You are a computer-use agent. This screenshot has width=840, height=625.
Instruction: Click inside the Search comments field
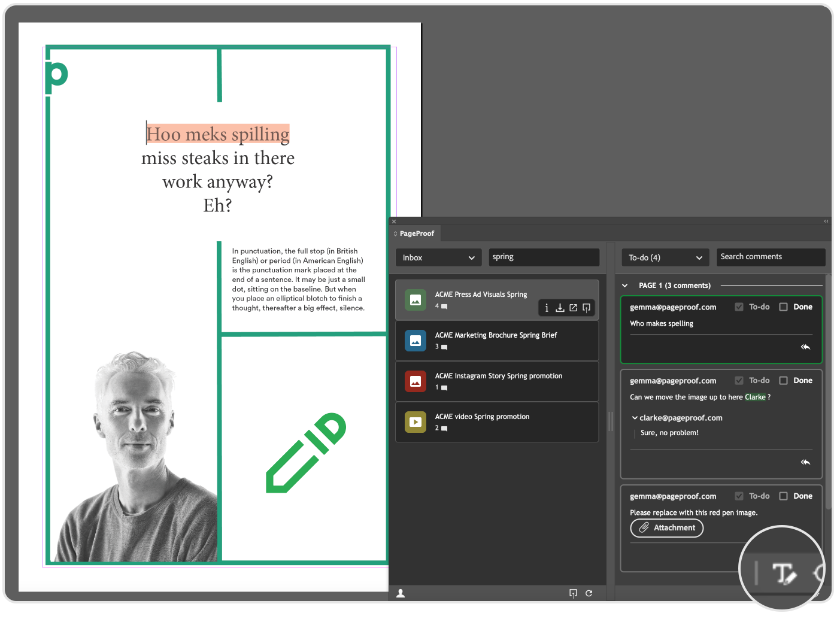pyautogui.click(x=770, y=257)
